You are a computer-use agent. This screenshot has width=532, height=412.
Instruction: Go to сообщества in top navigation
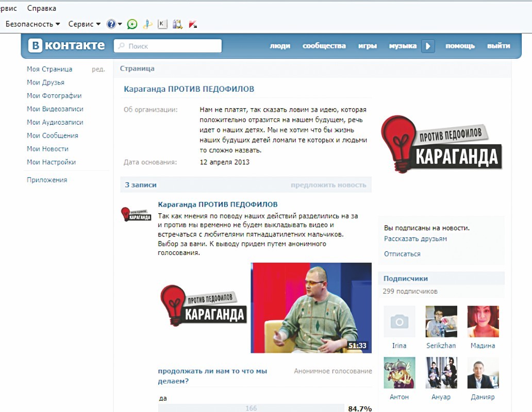[x=324, y=46]
